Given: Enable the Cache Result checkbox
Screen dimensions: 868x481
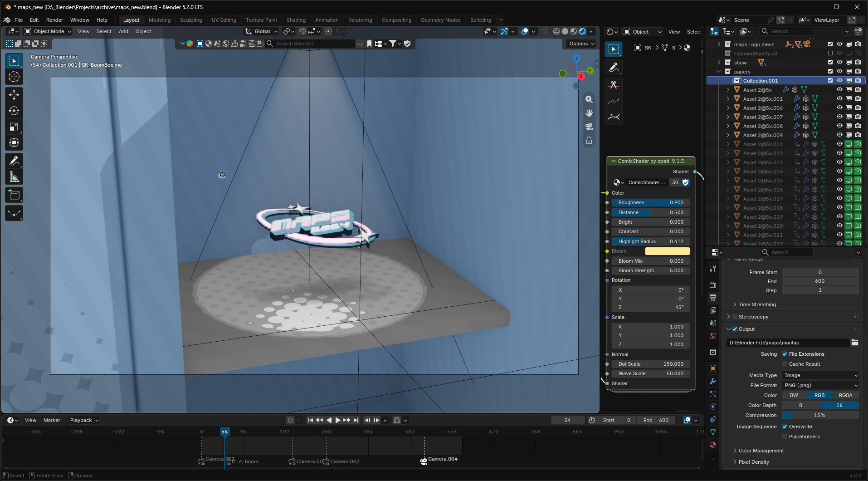Looking at the screenshot, I should pyautogui.click(x=785, y=364).
